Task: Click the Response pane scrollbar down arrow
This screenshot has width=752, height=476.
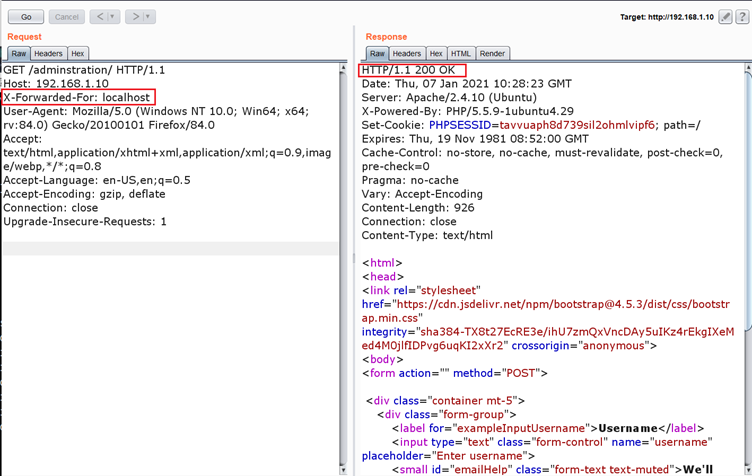Action: (747, 469)
